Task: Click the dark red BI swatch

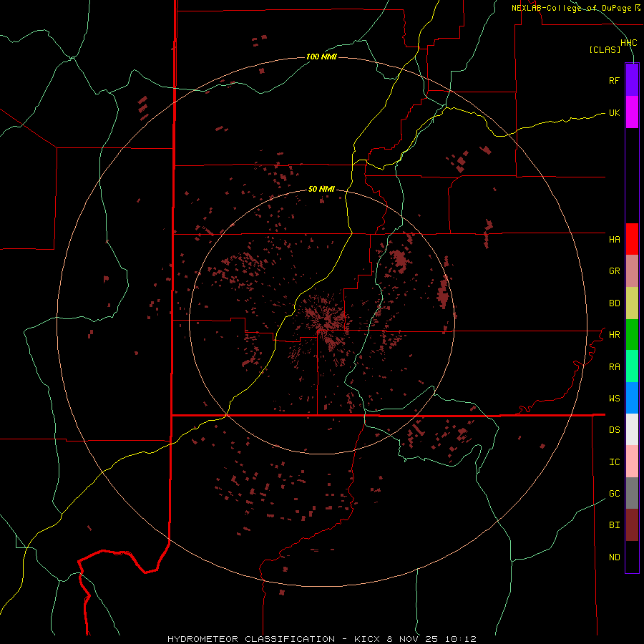Action: (632, 525)
